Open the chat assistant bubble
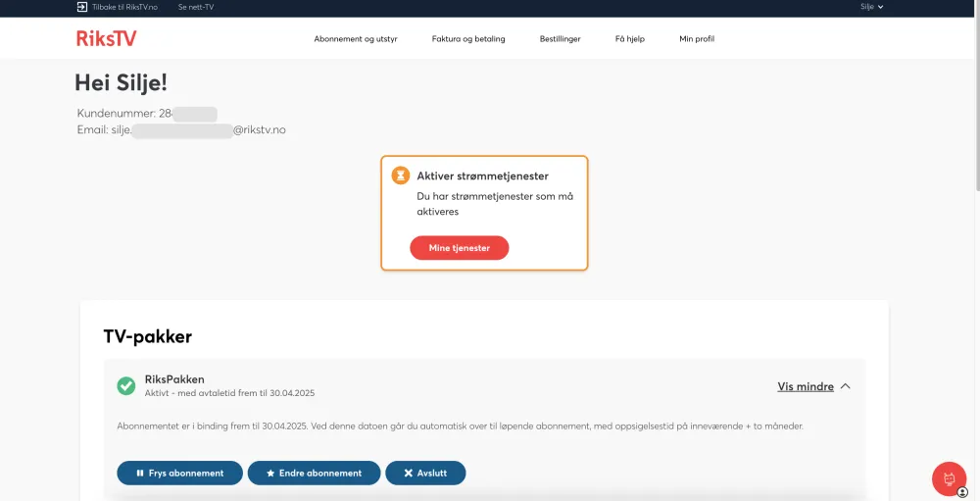 tap(949, 478)
